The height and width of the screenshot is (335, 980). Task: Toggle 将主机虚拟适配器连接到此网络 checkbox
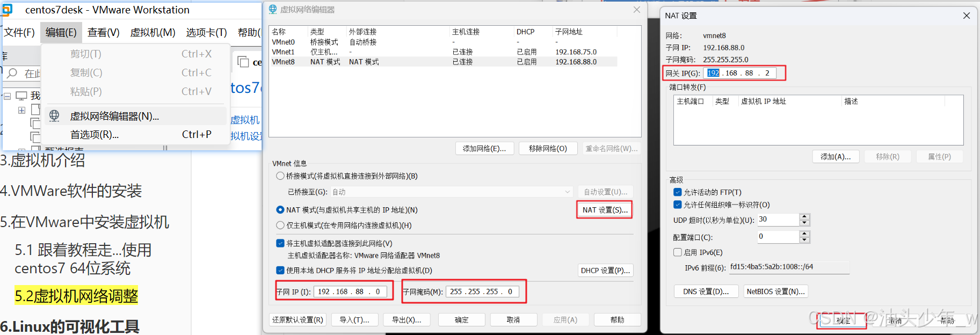[280, 243]
